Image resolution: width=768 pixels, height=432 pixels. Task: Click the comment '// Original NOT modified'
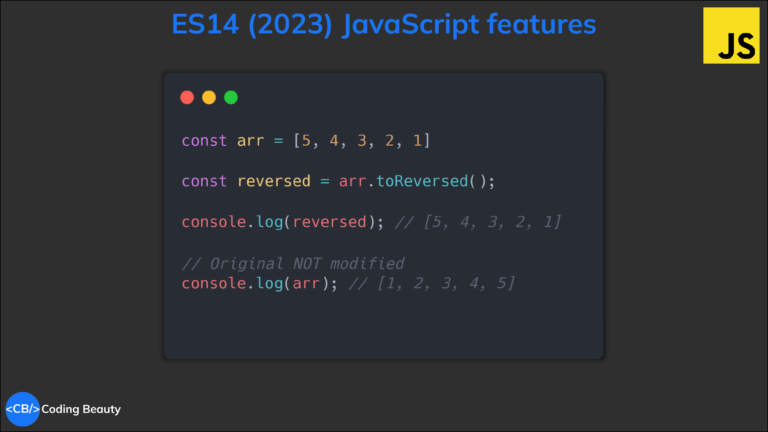coord(293,264)
